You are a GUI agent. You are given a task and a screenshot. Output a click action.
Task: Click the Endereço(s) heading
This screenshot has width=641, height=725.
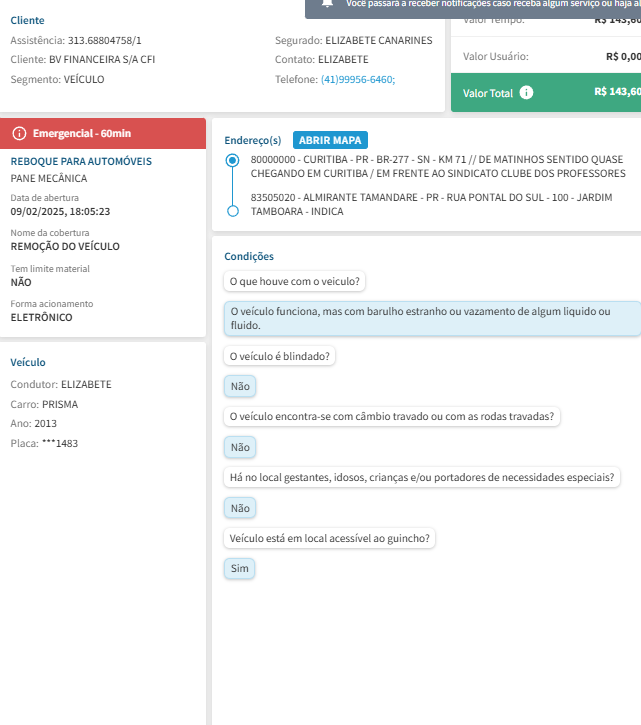point(253,140)
